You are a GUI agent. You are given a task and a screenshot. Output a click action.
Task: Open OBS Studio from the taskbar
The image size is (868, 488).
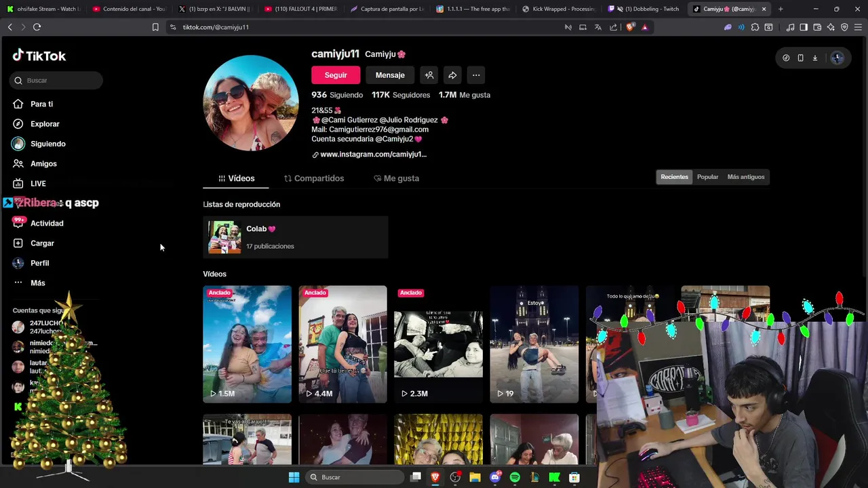(455, 477)
